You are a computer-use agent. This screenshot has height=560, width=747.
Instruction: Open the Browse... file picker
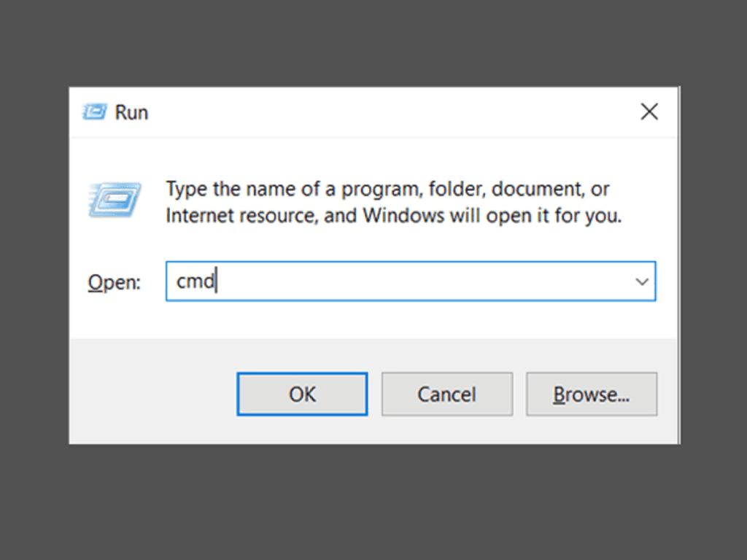tap(591, 394)
